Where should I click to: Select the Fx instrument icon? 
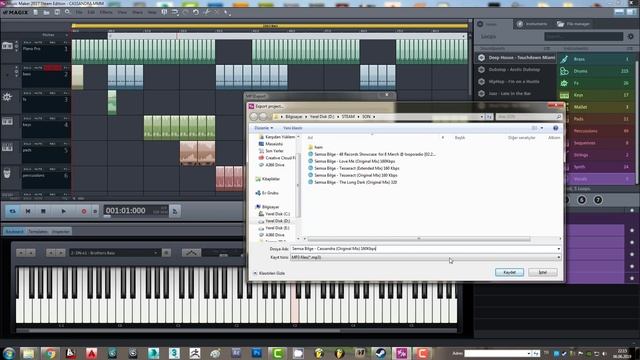click(x=564, y=83)
